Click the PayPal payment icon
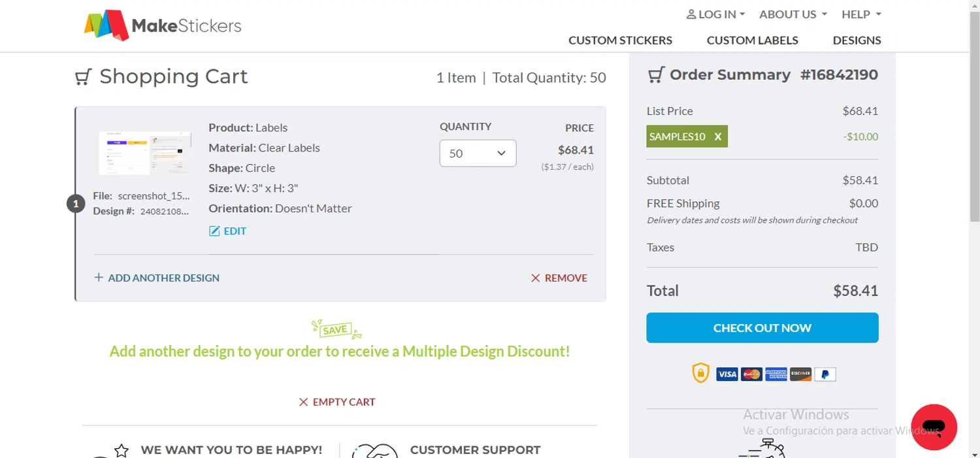 pyautogui.click(x=825, y=374)
